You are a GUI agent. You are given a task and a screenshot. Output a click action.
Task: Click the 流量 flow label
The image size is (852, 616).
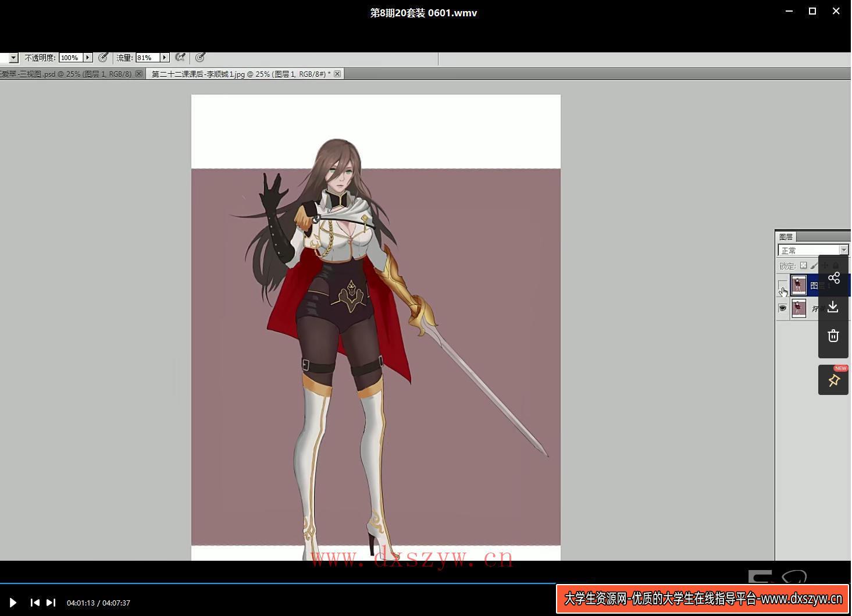click(x=124, y=58)
